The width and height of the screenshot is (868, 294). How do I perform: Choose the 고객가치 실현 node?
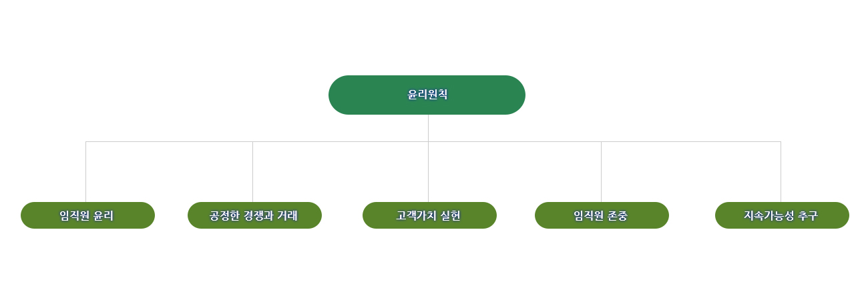pyautogui.click(x=429, y=215)
